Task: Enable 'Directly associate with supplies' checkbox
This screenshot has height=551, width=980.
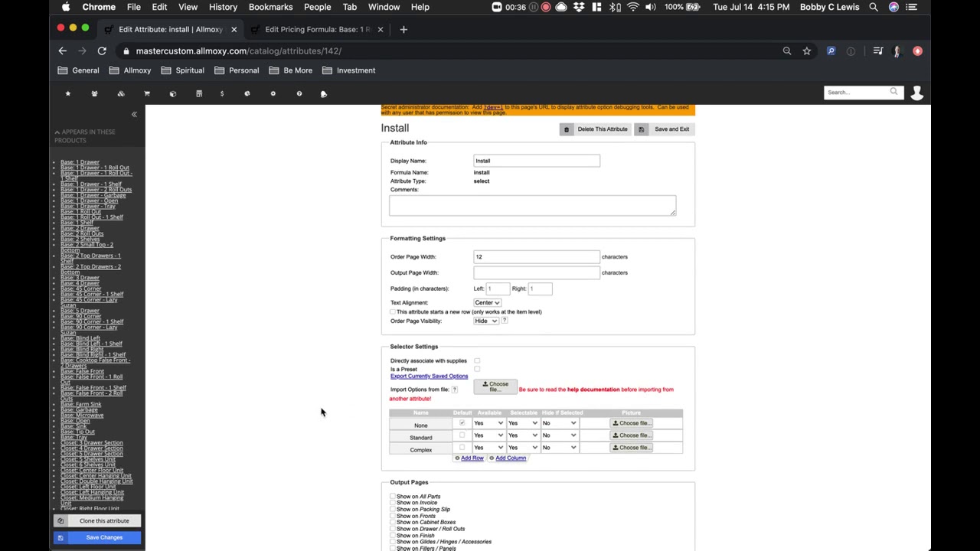Action: tap(477, 360)
